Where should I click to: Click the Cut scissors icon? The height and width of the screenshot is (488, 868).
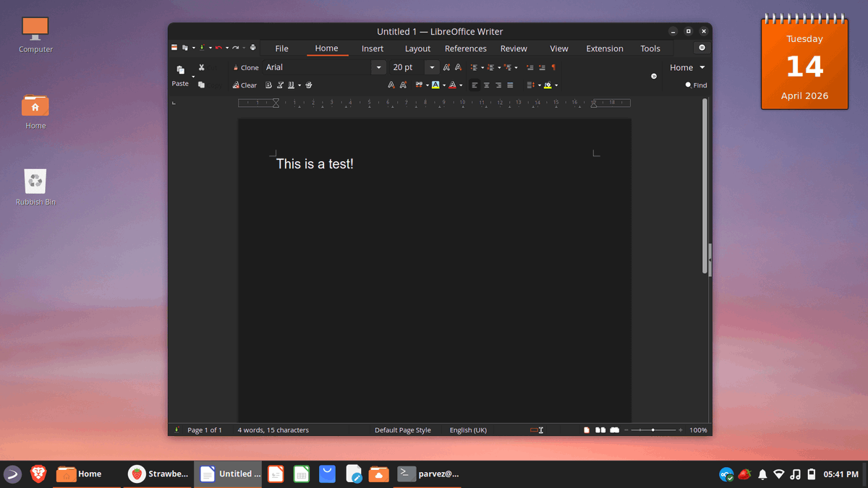click(x=201, y=67)
